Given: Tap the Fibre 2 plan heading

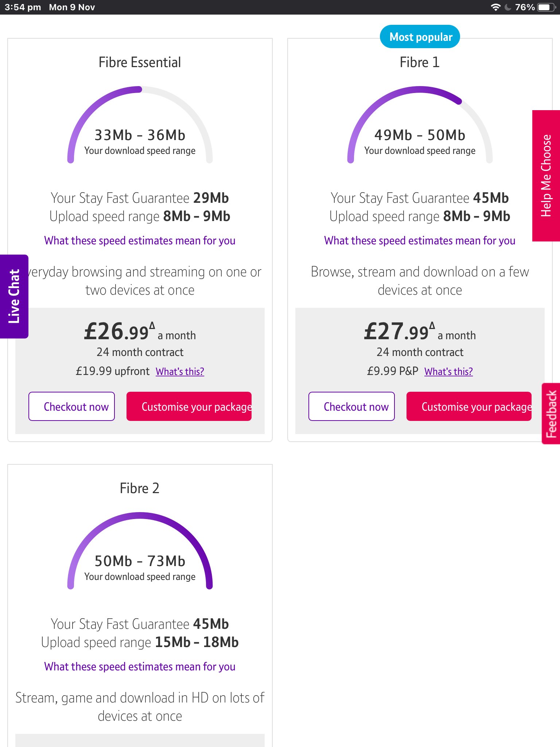Looking at the screenshot, I should coord(140,488).
